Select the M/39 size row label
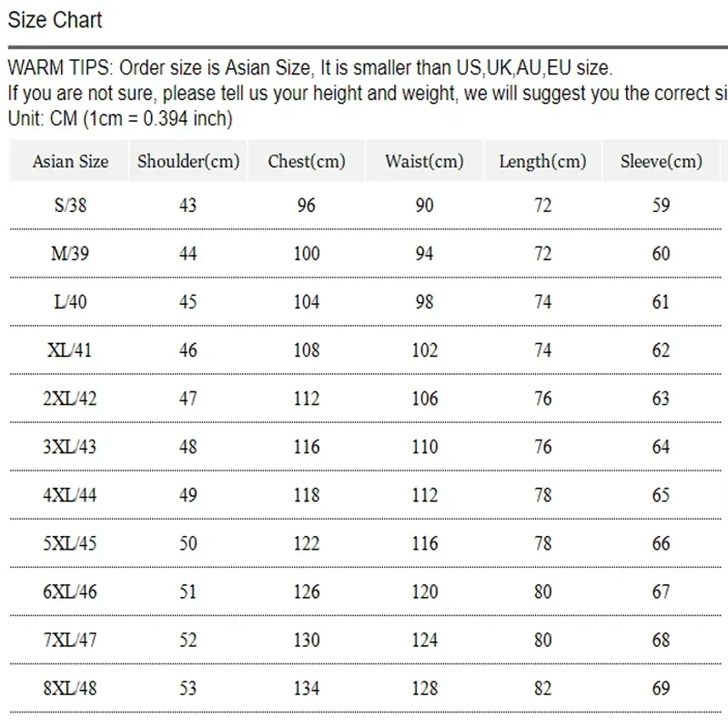The height and width of the screenshot is (728, 728). click(70, 254)
